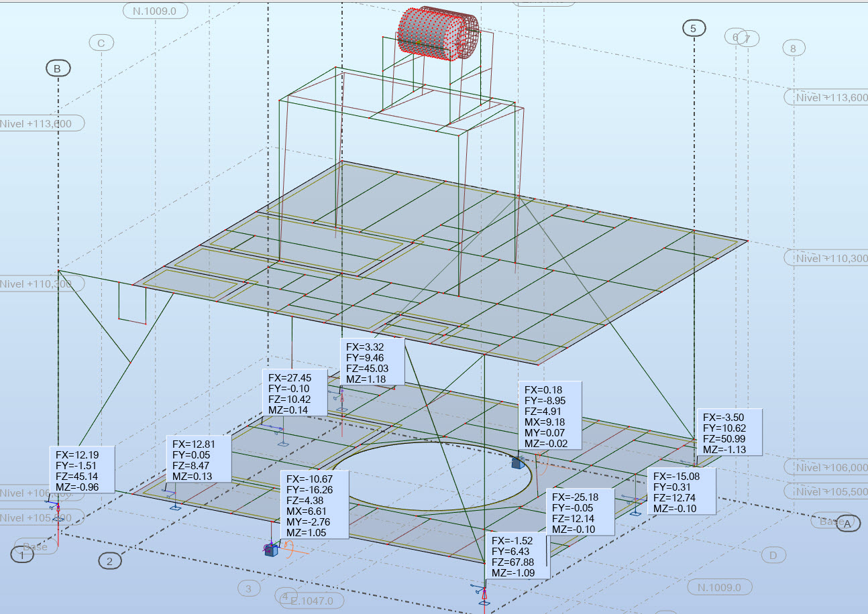
Task: Click the circular opening edge in lower slab
Action: (x=433, y=476)
